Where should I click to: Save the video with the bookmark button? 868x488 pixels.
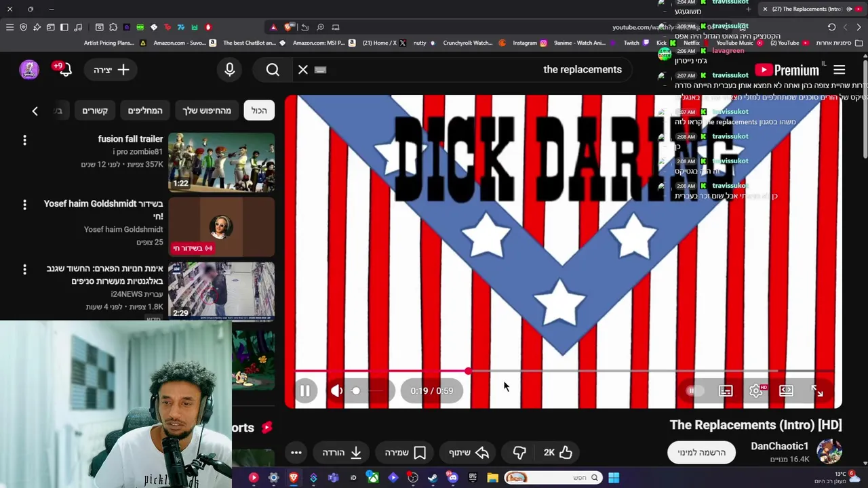(x=405, y=452)
